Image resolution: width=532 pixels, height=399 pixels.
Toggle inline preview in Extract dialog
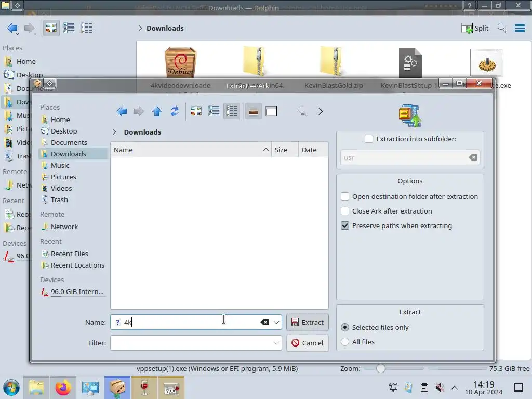[x=253, y=111]
